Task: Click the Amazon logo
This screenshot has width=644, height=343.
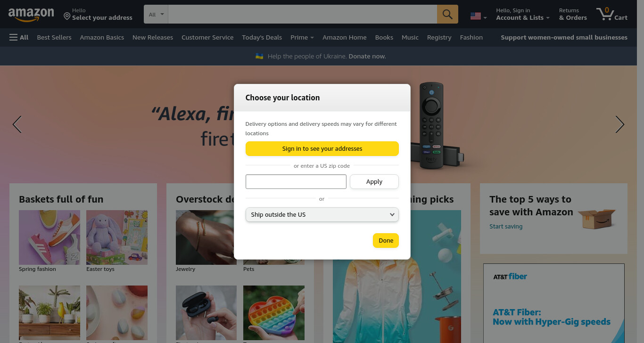Action: 31,15
